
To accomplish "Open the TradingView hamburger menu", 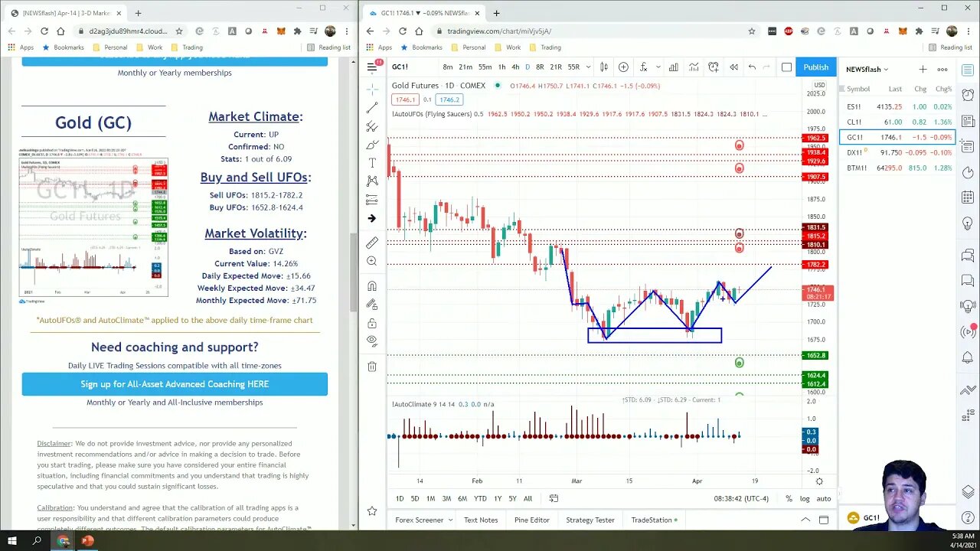I will tap(371, 67).
